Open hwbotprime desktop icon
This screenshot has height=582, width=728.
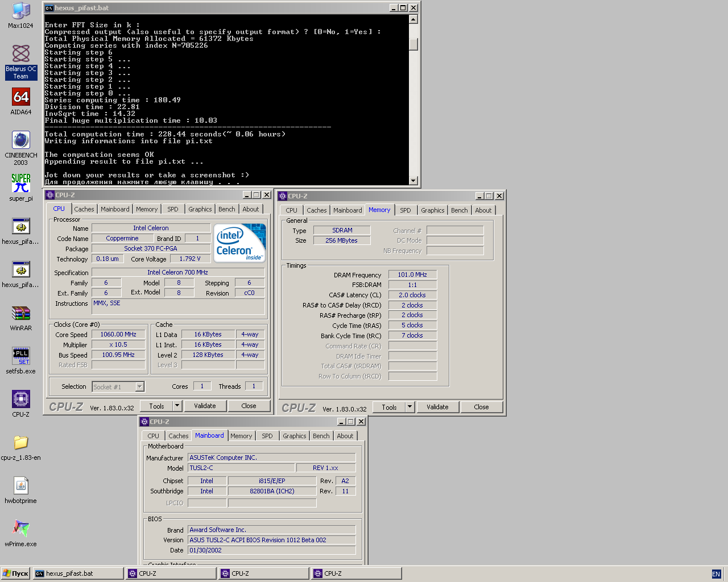[x=21, y=490]
